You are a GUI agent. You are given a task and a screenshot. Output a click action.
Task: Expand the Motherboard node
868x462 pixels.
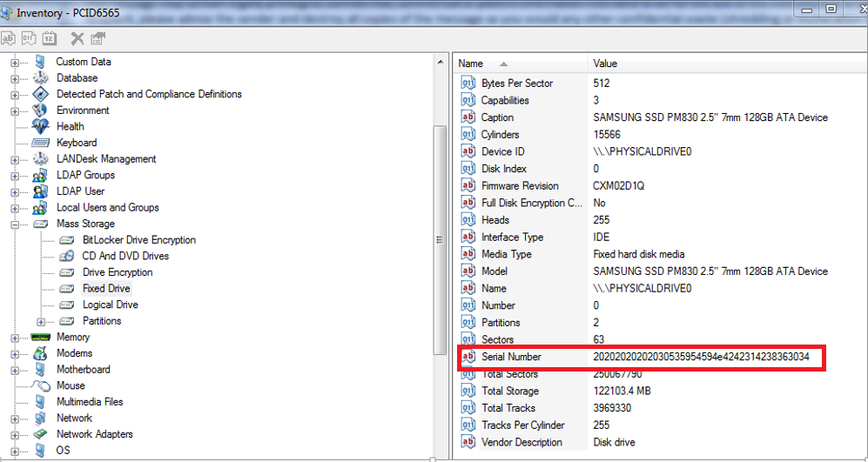point(15,370)
